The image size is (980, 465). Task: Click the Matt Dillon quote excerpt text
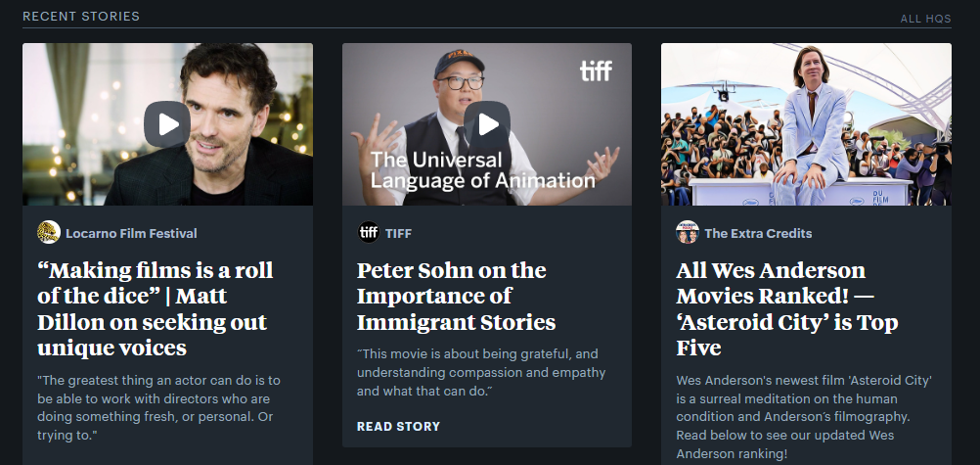point(158,407)
